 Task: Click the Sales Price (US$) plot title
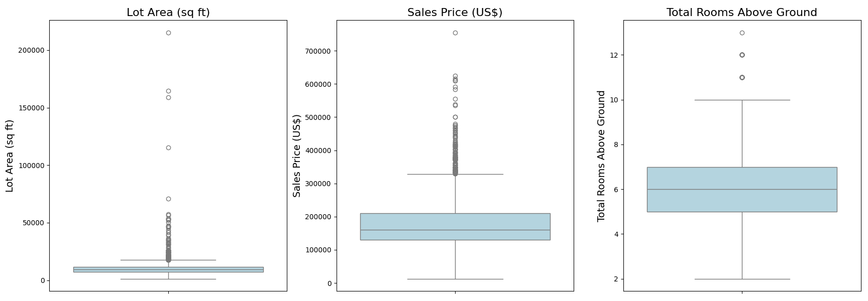point(455,13)
